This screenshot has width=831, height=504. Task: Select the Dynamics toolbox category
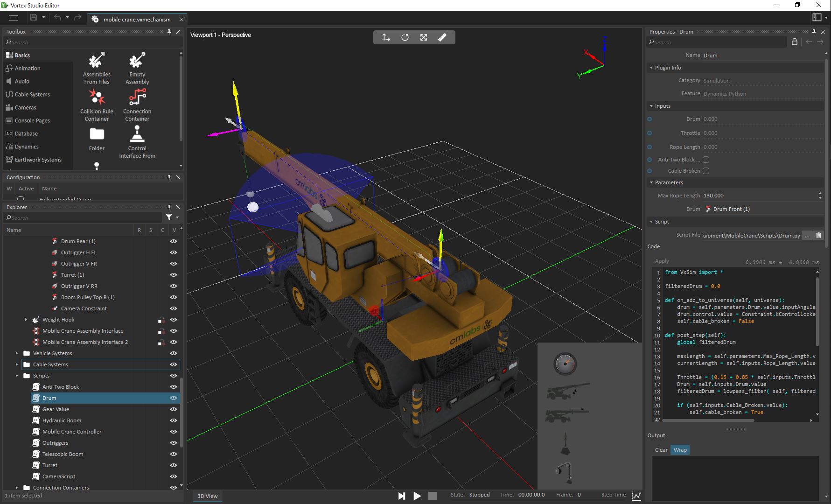[x=27, y=147]
